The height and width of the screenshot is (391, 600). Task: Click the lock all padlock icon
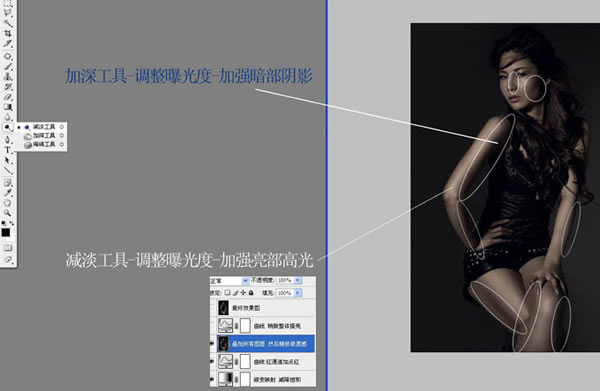(x=251, y=293)
